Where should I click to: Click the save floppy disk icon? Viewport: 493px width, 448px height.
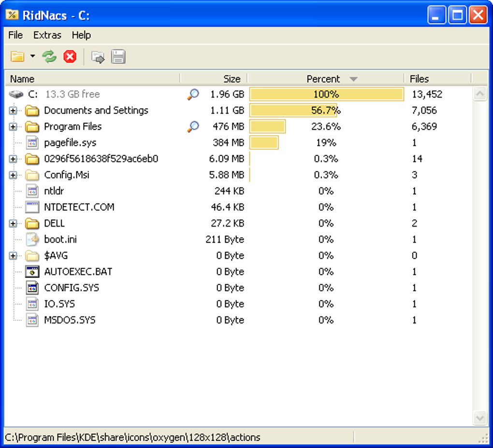tap(118, 57)
